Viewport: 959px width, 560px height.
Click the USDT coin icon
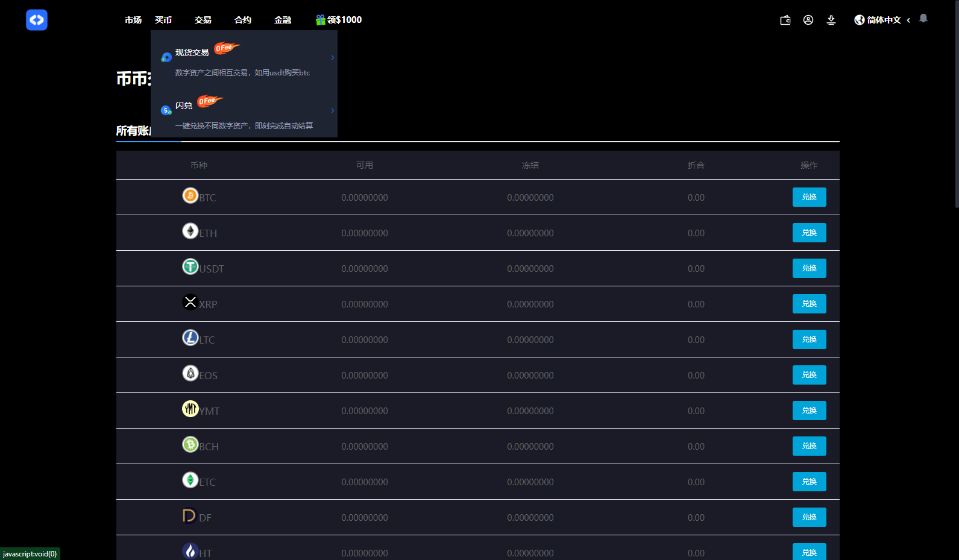[x=190, y=266]
